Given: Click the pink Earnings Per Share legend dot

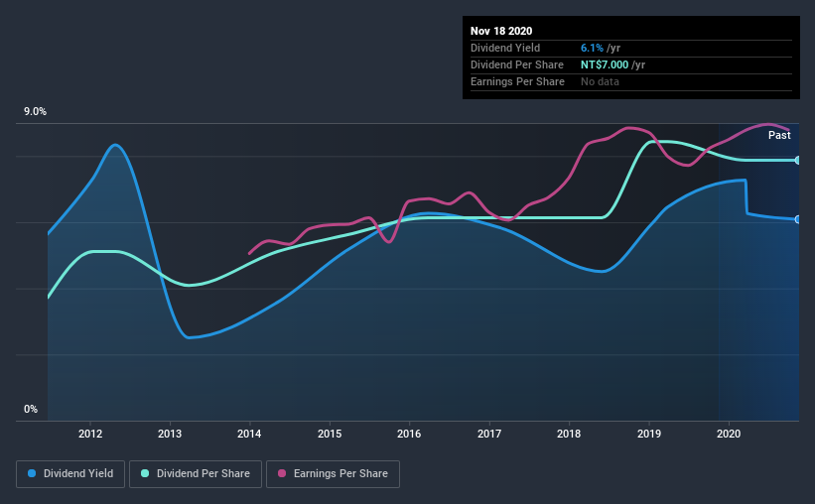Looking at the screenshot, I should tap(282, 473).
